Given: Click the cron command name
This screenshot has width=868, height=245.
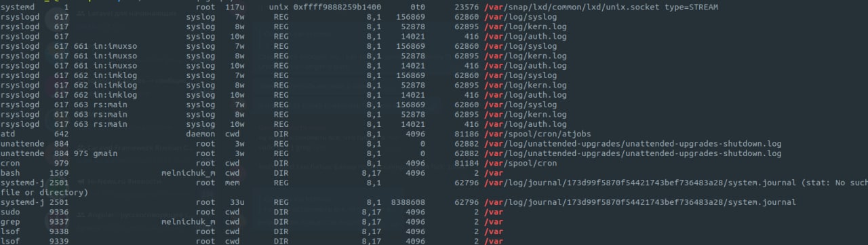Looking at the screenshot, I should (x=10, y=164).
